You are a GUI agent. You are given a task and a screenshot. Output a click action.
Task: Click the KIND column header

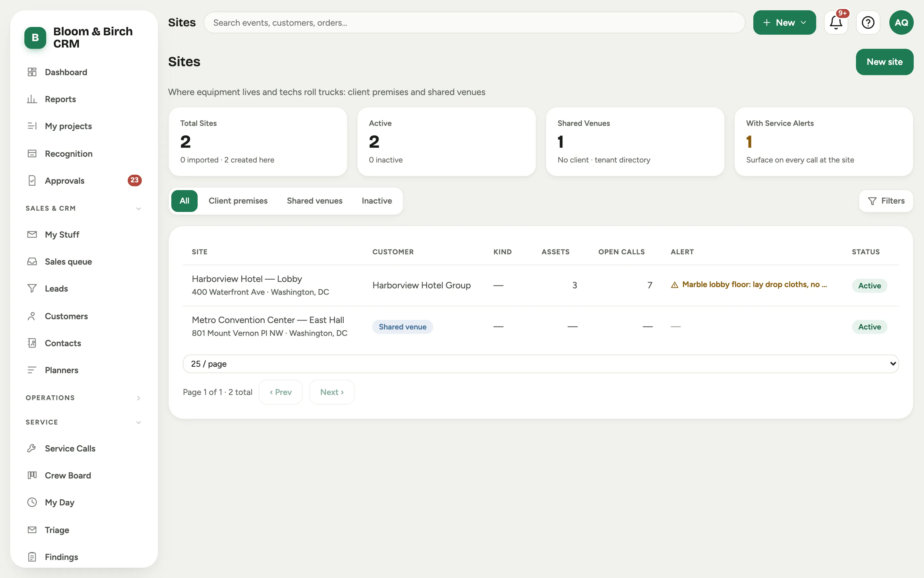502,252
